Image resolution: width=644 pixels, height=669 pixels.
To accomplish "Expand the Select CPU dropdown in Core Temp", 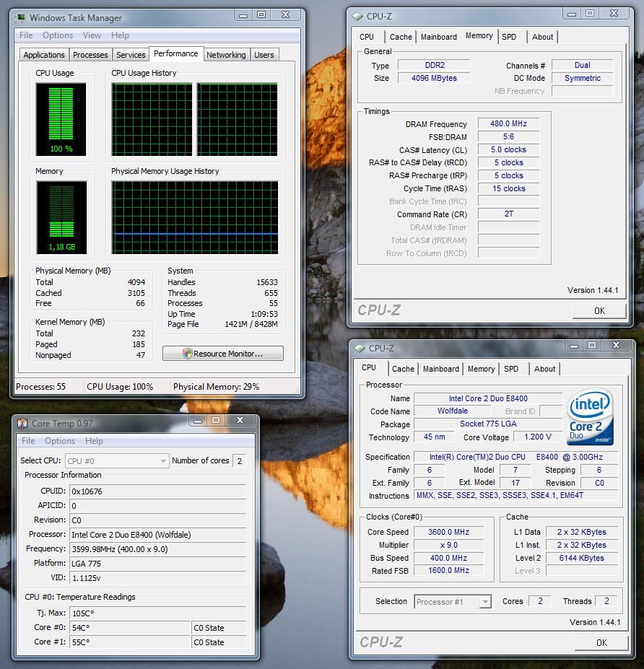I will click(118, 460).
